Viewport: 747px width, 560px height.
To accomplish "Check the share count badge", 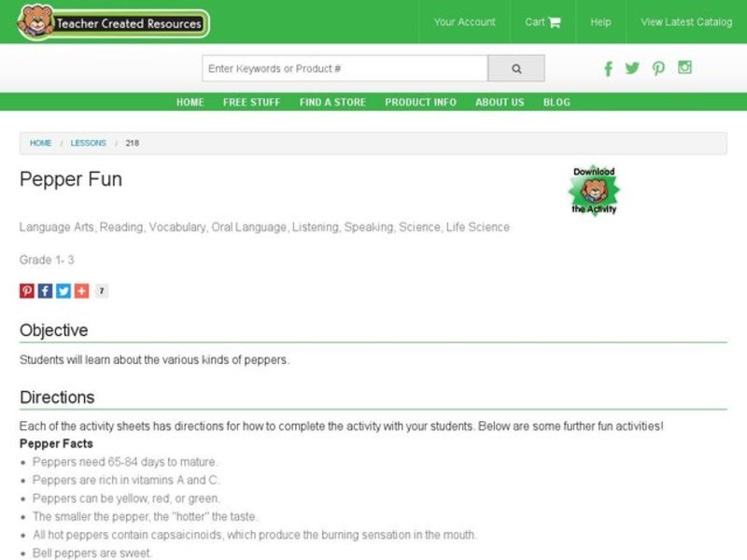I will click(x=100, y=290).
